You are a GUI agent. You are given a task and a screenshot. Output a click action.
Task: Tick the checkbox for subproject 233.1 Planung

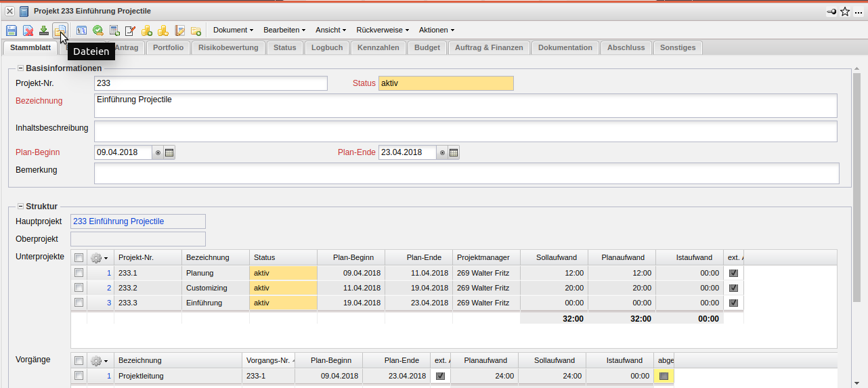pos(79,273)
